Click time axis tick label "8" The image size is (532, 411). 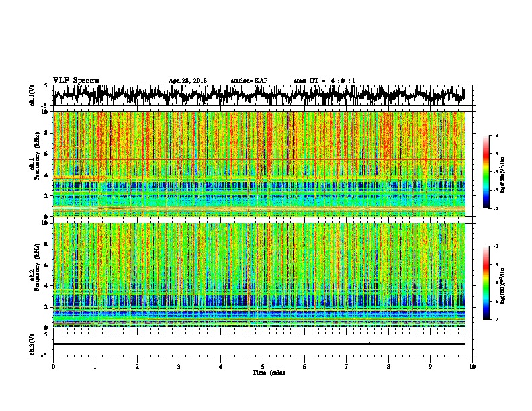(388, 367)
